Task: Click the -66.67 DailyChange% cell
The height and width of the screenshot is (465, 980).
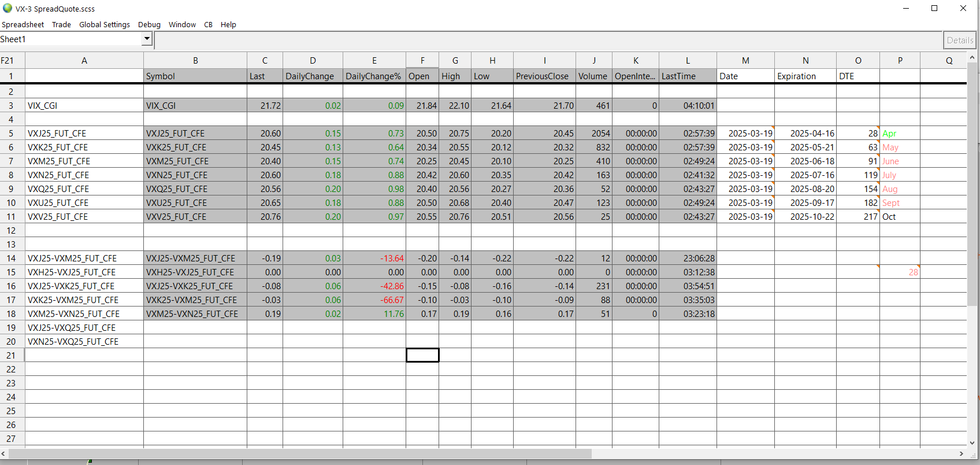Action: click(x=374, y=300)
